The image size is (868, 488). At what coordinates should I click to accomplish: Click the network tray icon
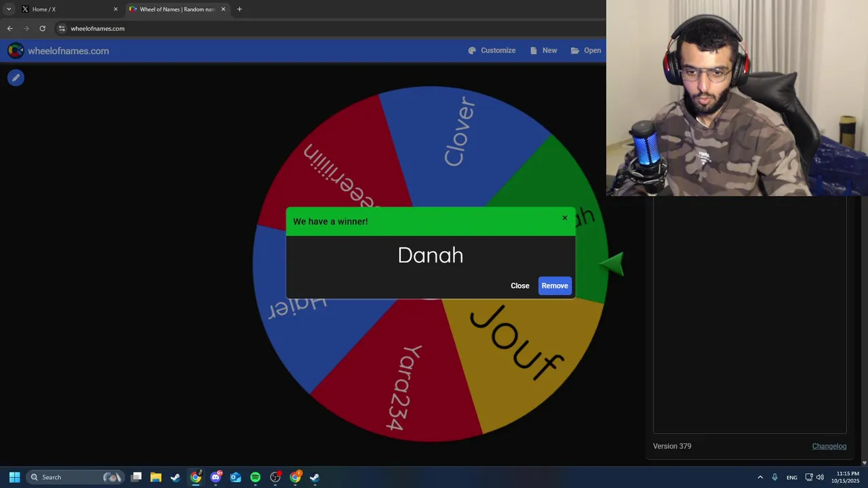tap(809, 477)
